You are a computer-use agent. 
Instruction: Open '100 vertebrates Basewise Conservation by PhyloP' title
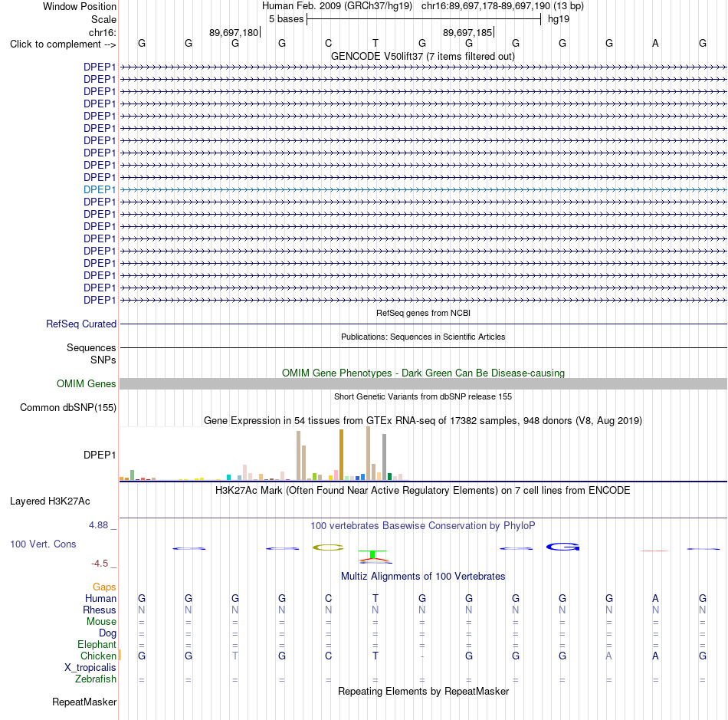click(422, 526)
